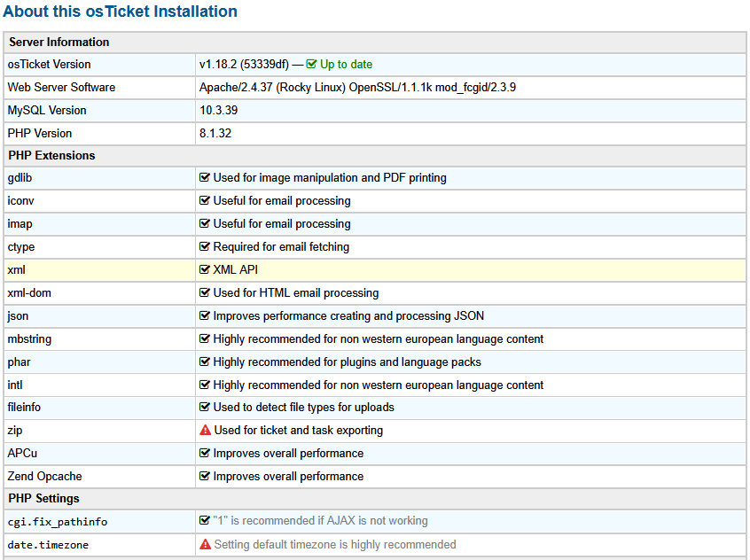
Task: Select the "ctype" extension name
Action: [21, 246]
